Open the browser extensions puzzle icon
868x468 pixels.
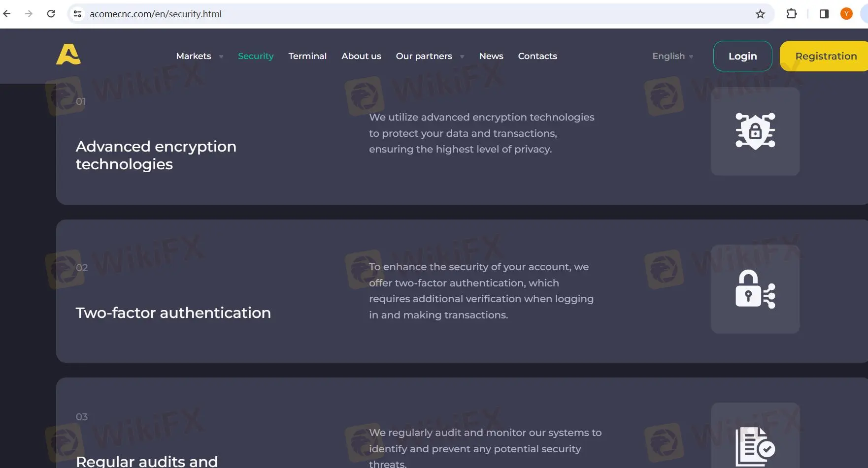791,14
